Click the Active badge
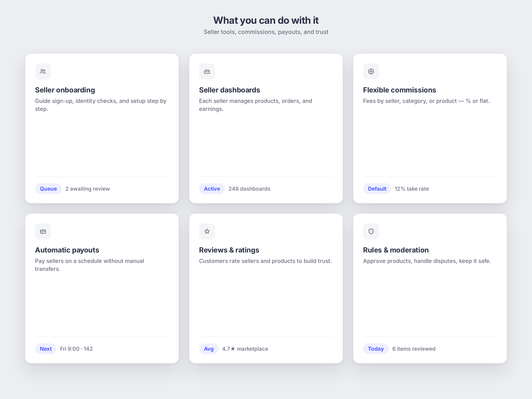Screen dimensions: 532x399 (212, 189)
